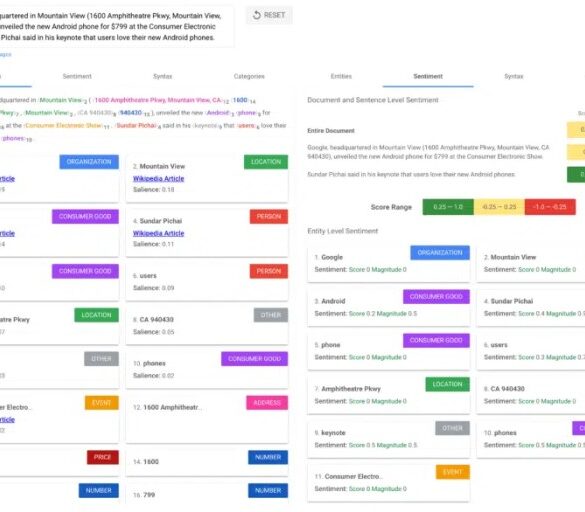This screenshot has width=585, height=512.
Task: Click the text input box containing the sample sentence
Action: (x=117, y=26)
